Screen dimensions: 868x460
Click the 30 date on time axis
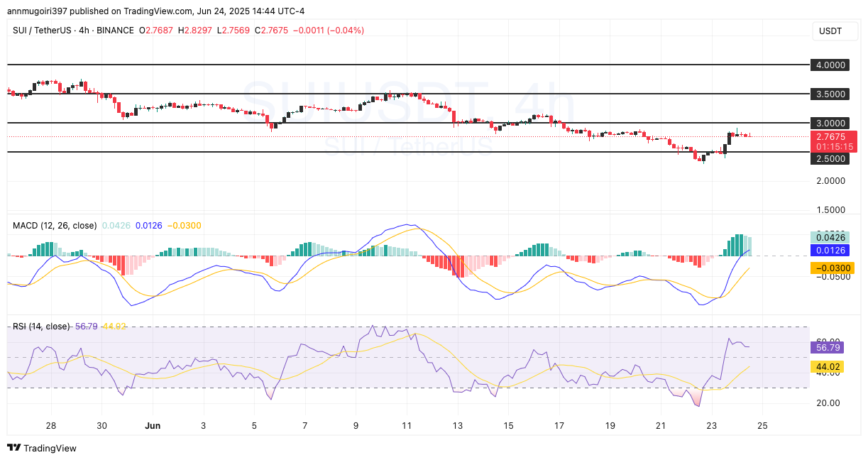pos(101,425)
